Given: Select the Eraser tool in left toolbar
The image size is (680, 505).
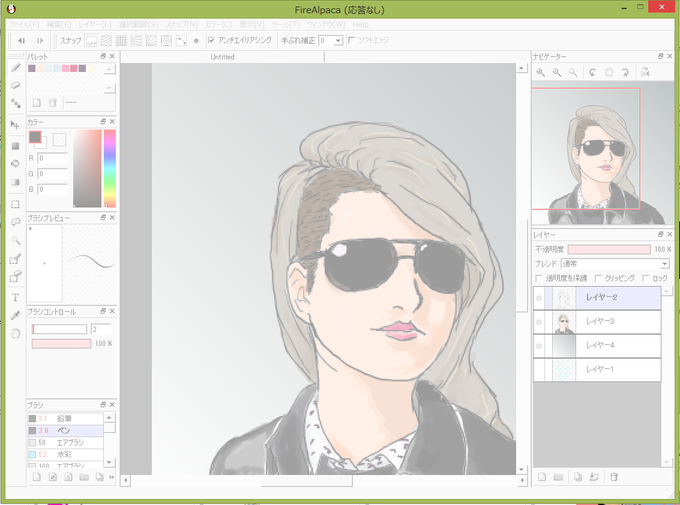Looking at the screenshot, I should [x=16, y=85].
